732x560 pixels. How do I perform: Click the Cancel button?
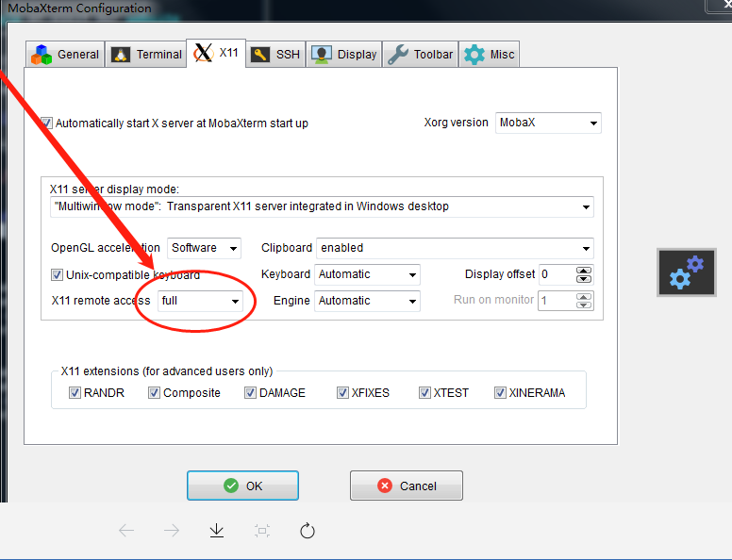[x=407, y=486]
